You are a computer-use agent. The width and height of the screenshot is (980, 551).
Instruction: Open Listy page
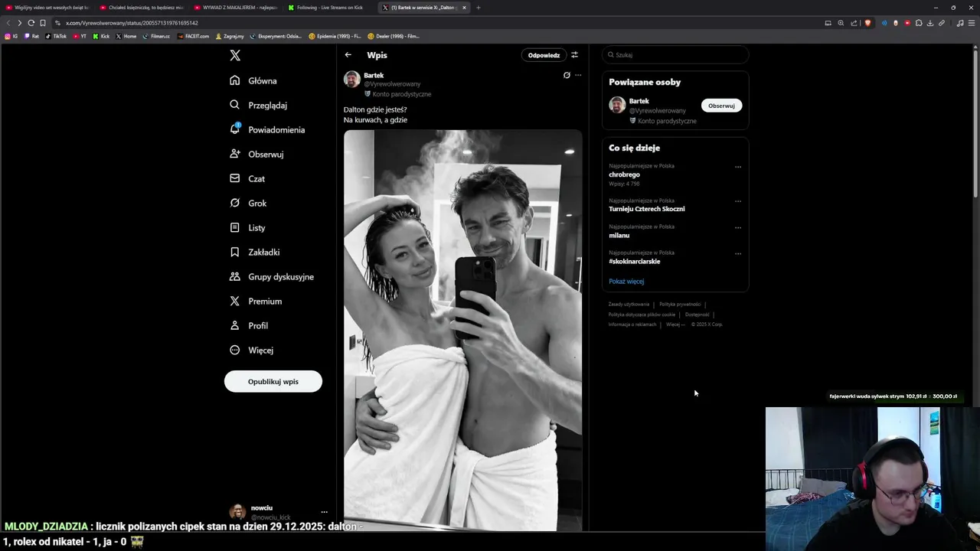[x=247, y=227]
